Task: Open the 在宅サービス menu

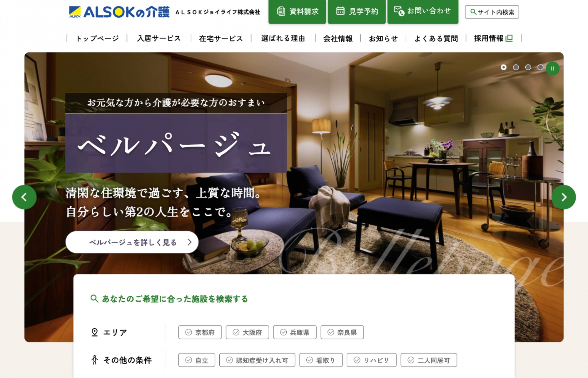Action: 221,39
